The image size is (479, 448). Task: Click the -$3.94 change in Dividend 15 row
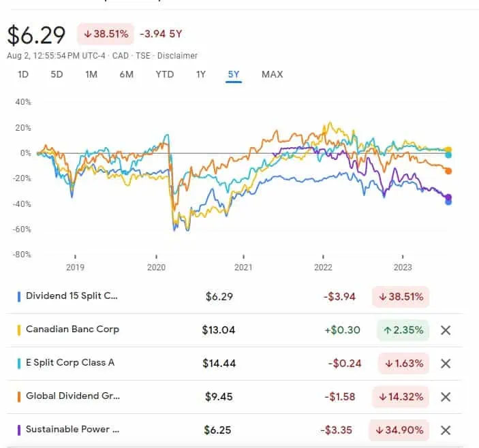(340, 297)
